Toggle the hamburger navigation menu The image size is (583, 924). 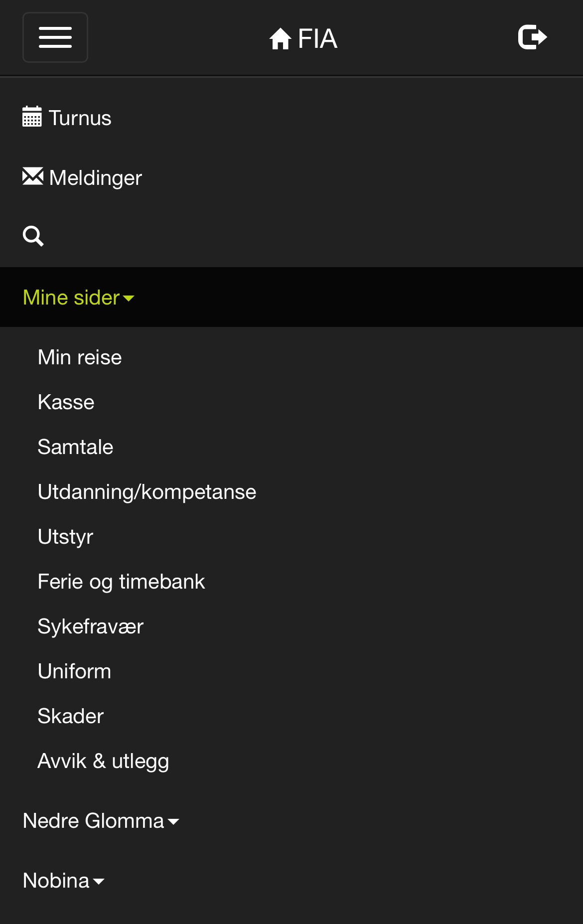[x=55, y=37]
